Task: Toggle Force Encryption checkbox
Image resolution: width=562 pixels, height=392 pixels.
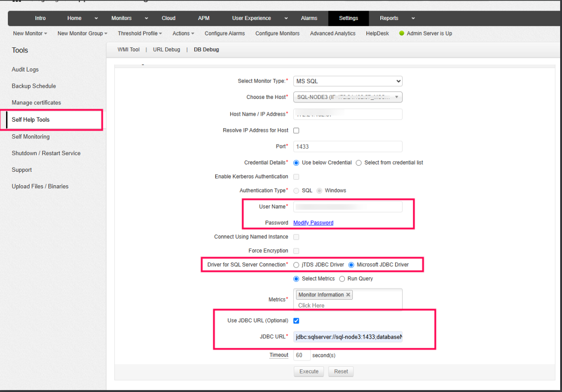Action: [x=296, y=251]
